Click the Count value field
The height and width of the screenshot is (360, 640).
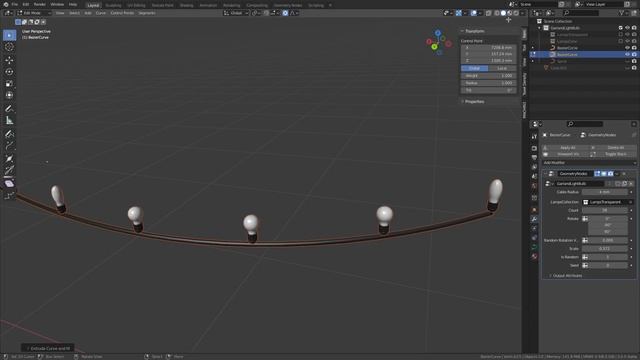pos(605,210)
